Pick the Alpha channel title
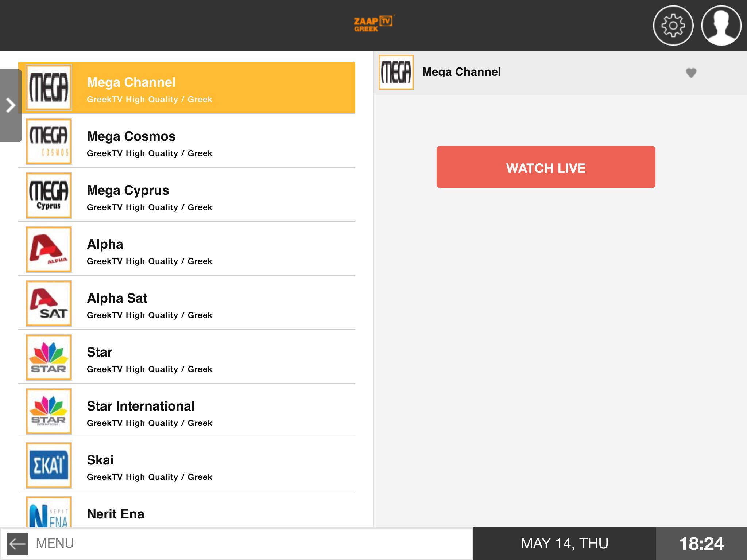Viewport: 747px width, 560px height. (105, 245)
